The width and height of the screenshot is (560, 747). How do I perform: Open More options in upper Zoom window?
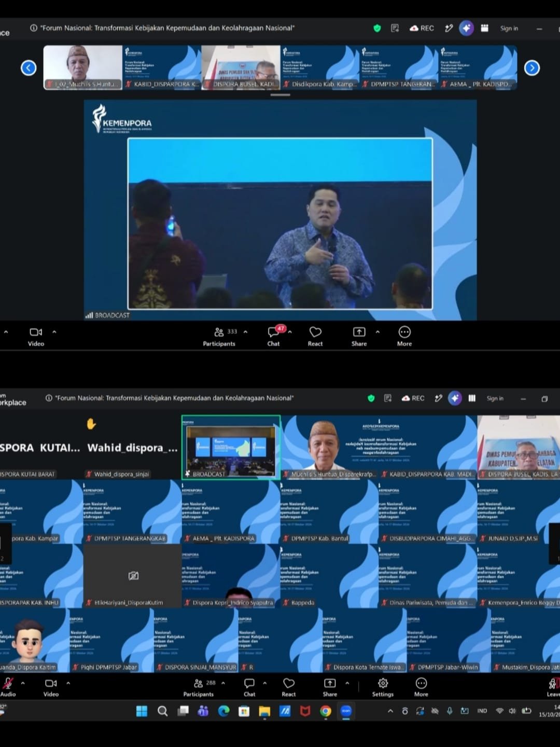pyautogui.click(x=404, y=336)
